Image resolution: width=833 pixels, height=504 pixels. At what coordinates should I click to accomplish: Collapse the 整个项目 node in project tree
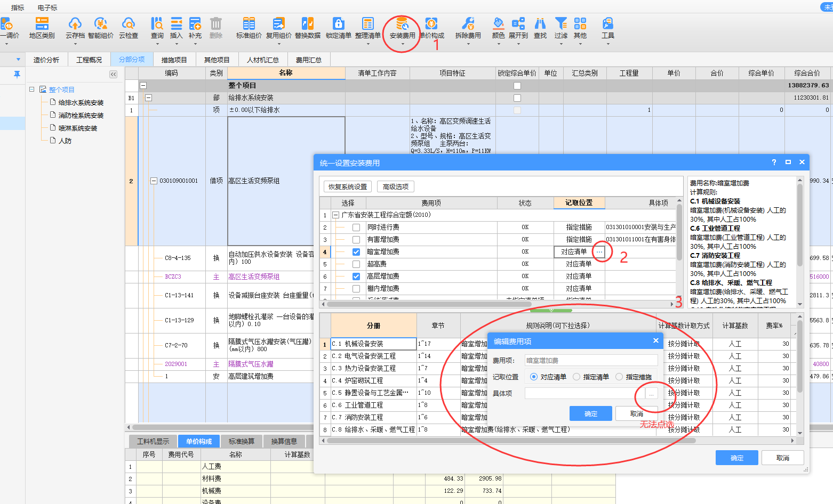coord(32,90)
